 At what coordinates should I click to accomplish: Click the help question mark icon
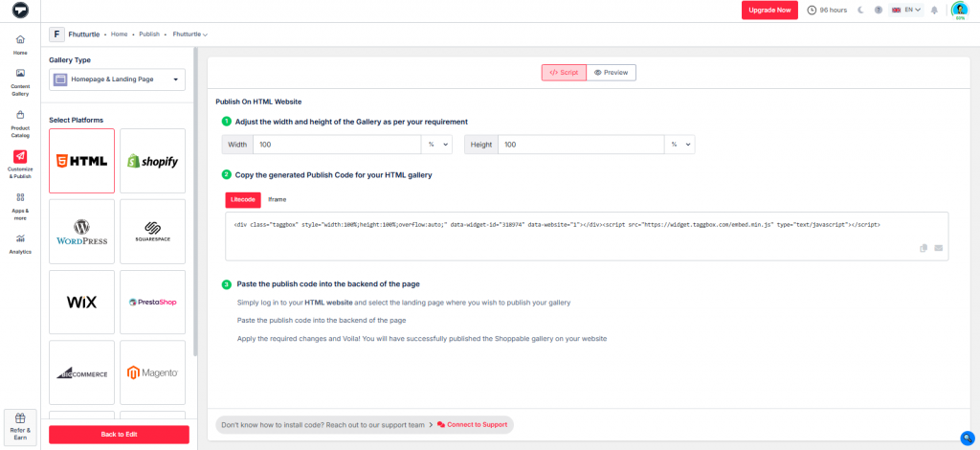click(x=878, y=10)
